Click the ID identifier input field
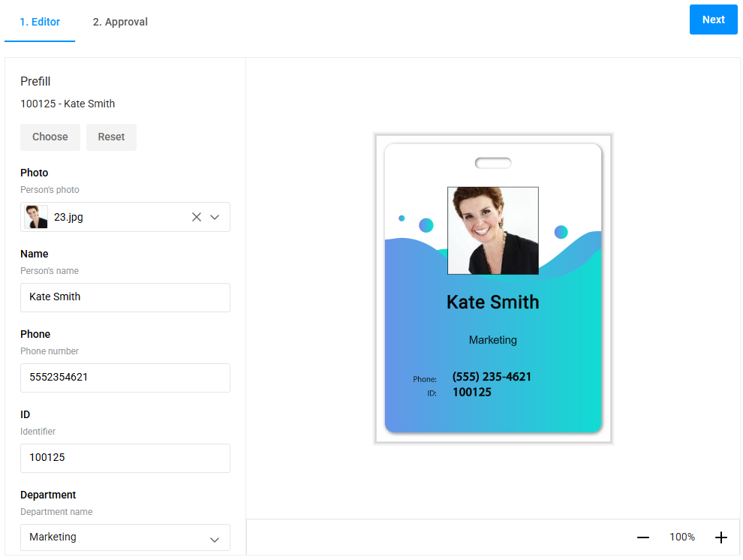Screen dimensions: 743x560 (x=125, y=458)
